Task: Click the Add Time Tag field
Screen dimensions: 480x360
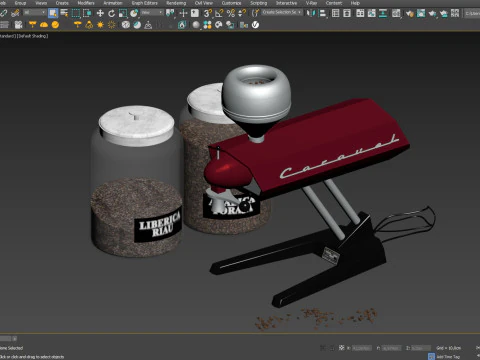Action: click(448, 357)
